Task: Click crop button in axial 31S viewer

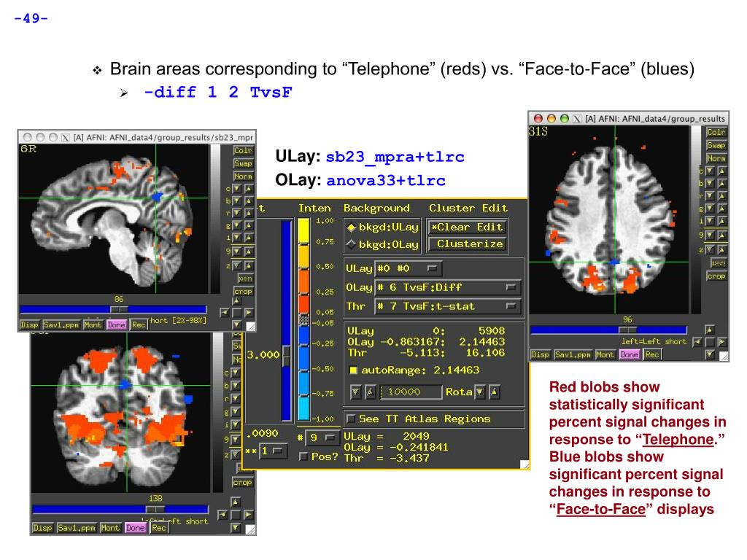Action: click(x=716, y=276)
